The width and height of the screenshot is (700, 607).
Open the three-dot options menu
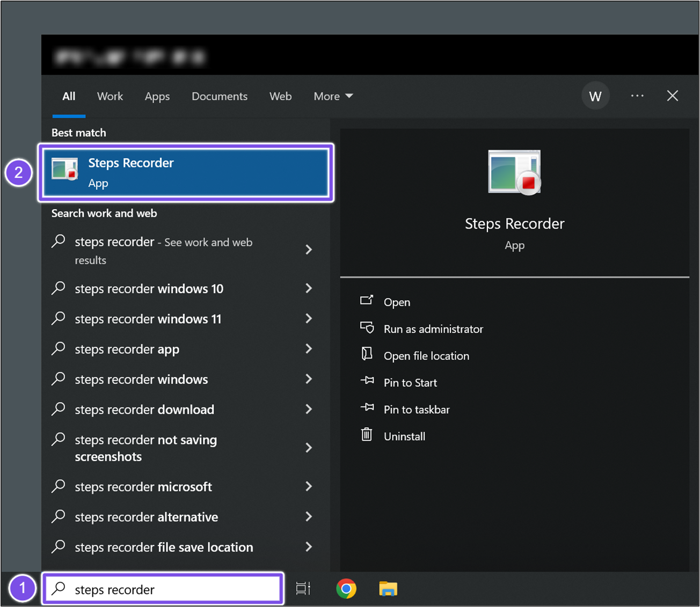tap(637, 96)
